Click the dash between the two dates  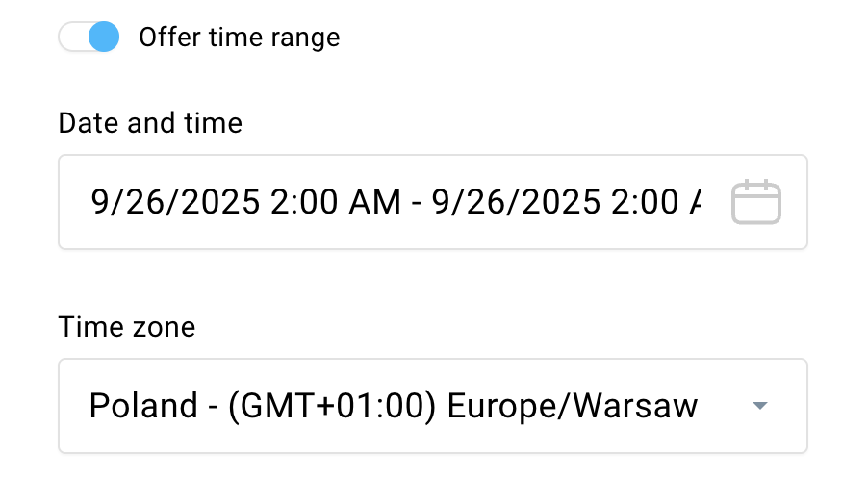(416, 203)
